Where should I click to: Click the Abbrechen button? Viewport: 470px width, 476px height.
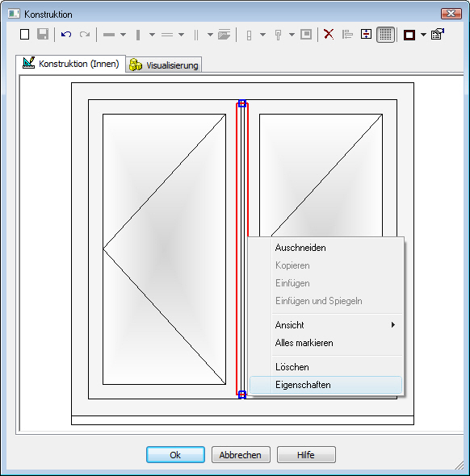coord(241,454)
